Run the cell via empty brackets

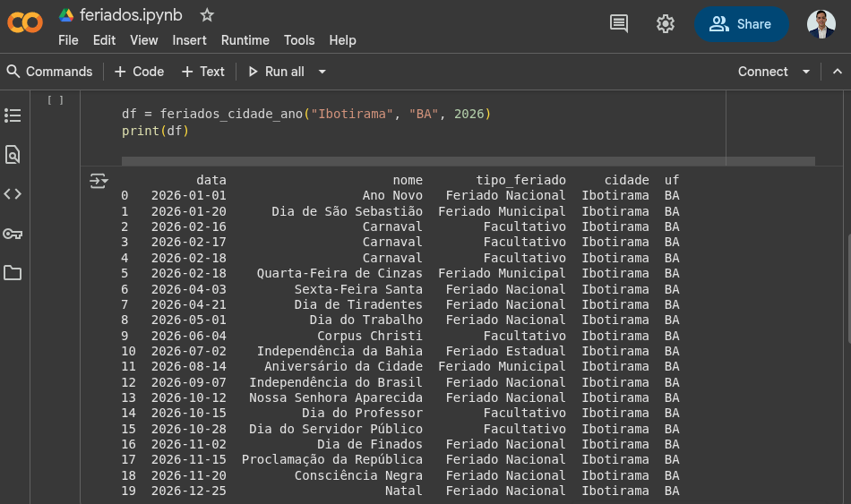click(56, 100)
